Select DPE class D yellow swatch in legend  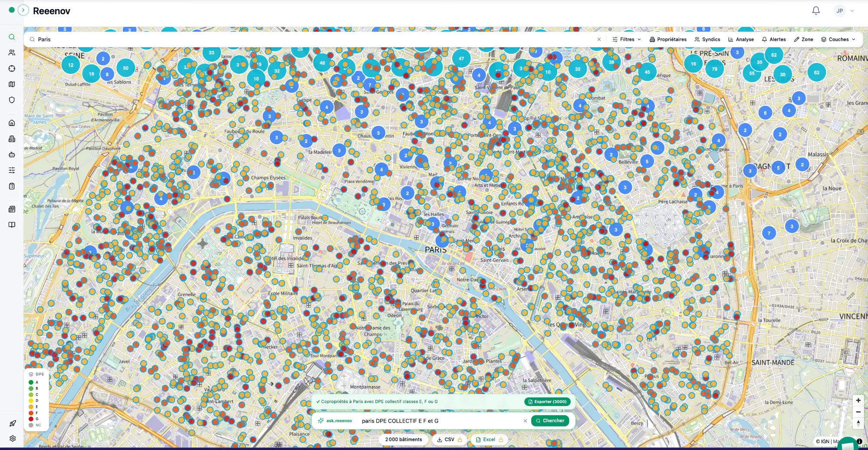pyautogui.click(x=31, y=401)
